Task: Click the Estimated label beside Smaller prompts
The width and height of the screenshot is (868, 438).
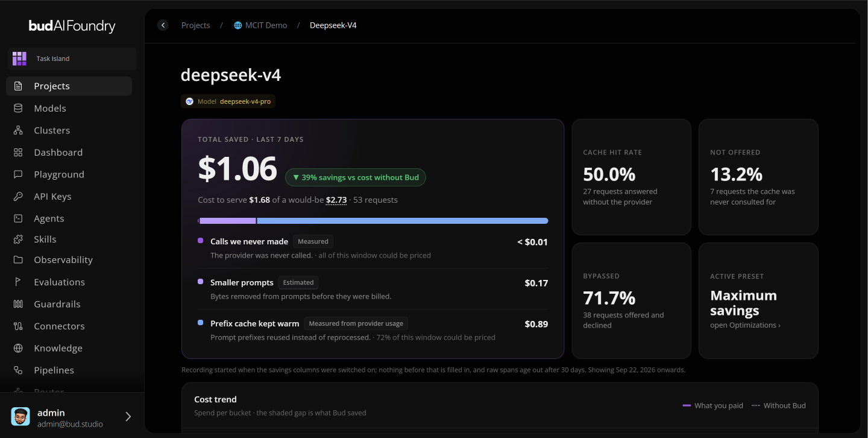Action: [x=298, y=282]
